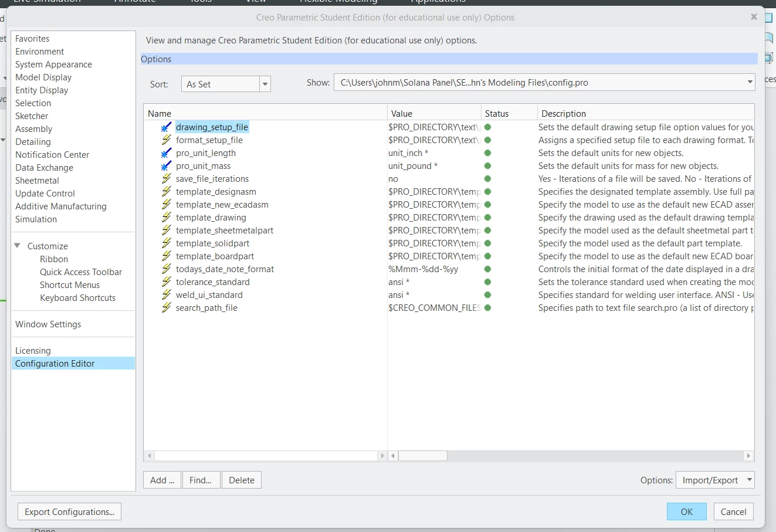Sort by the Name column header

pos(265,114)
